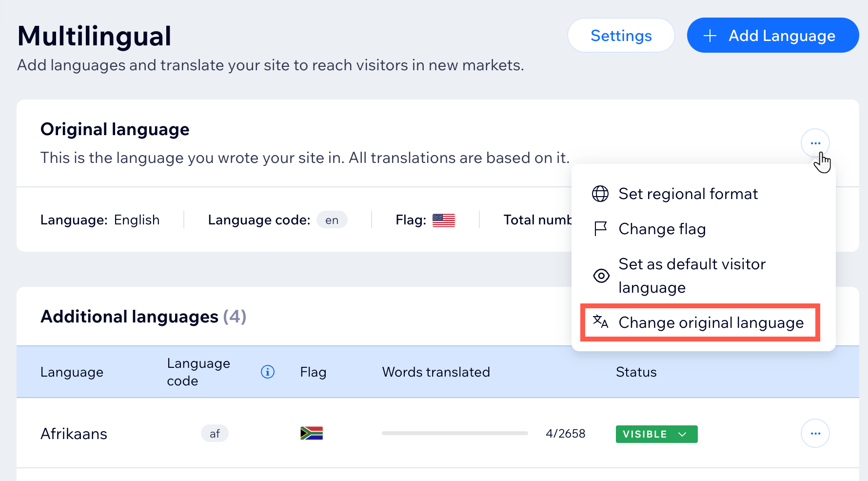
Task: Click the en language code badge
Action: (332, 220)
